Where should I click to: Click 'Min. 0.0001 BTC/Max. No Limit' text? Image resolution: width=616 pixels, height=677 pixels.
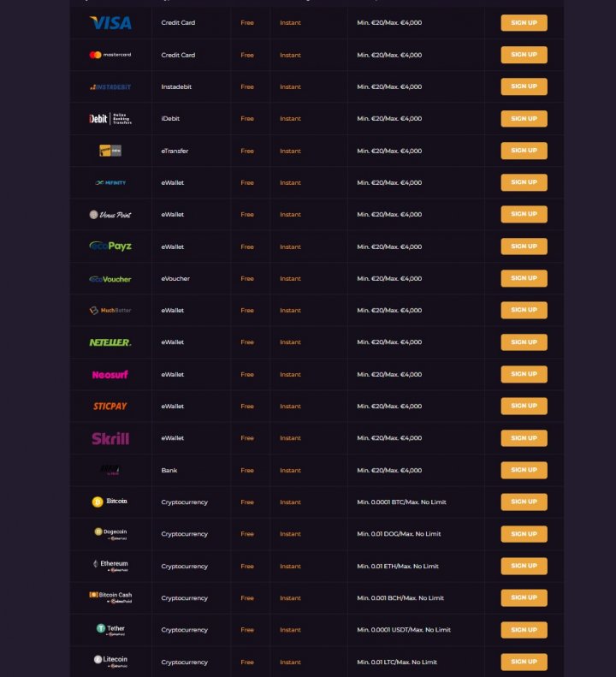pos(401,502)
